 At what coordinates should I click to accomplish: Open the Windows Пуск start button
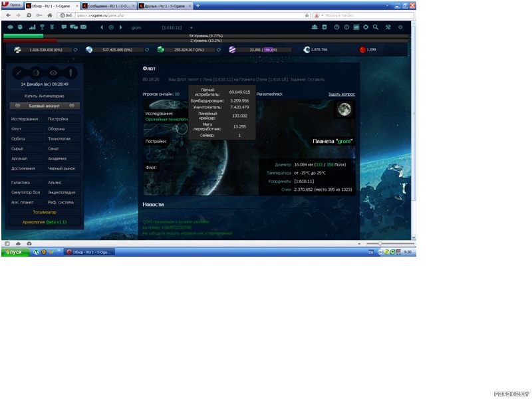tap(15, 252)
